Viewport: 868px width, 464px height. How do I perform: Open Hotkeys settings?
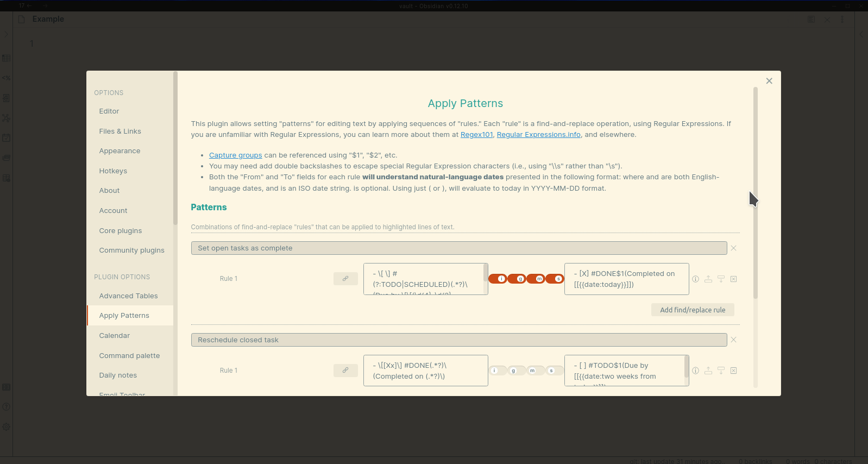(x=130, y=171)
